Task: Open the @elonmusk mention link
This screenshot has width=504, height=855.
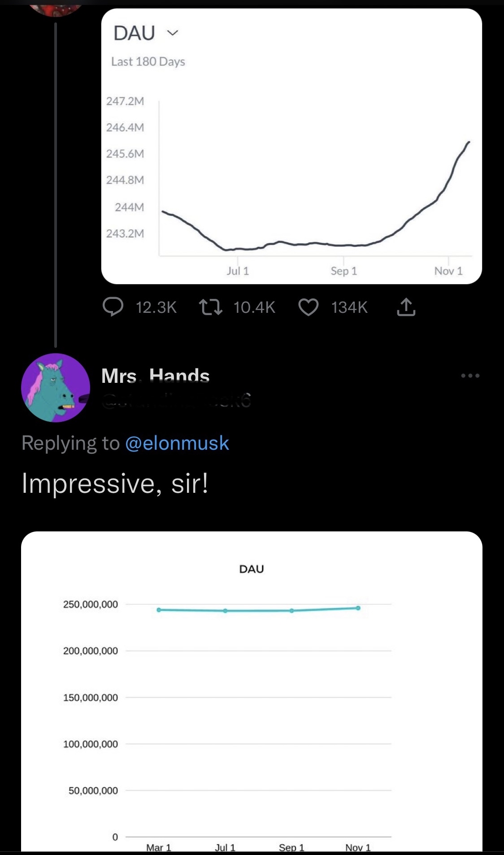Action: (177, 443)
